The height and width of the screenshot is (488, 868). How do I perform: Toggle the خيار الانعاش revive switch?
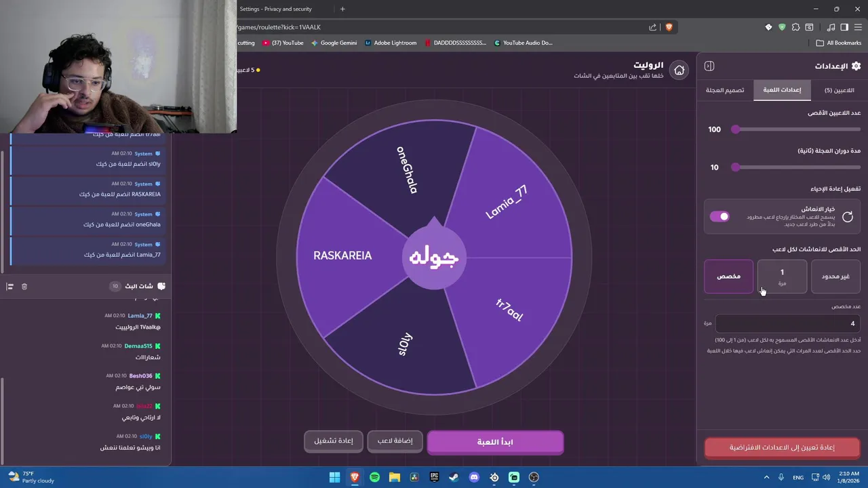(x=719, y=216)
